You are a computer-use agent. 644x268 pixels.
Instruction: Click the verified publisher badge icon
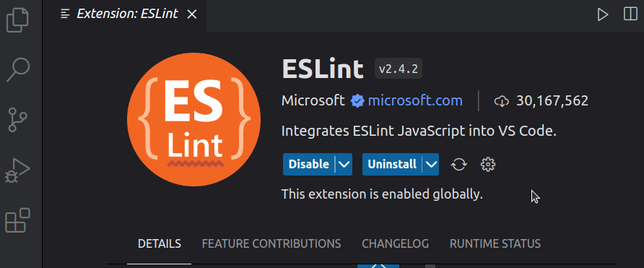coord(357,101)
